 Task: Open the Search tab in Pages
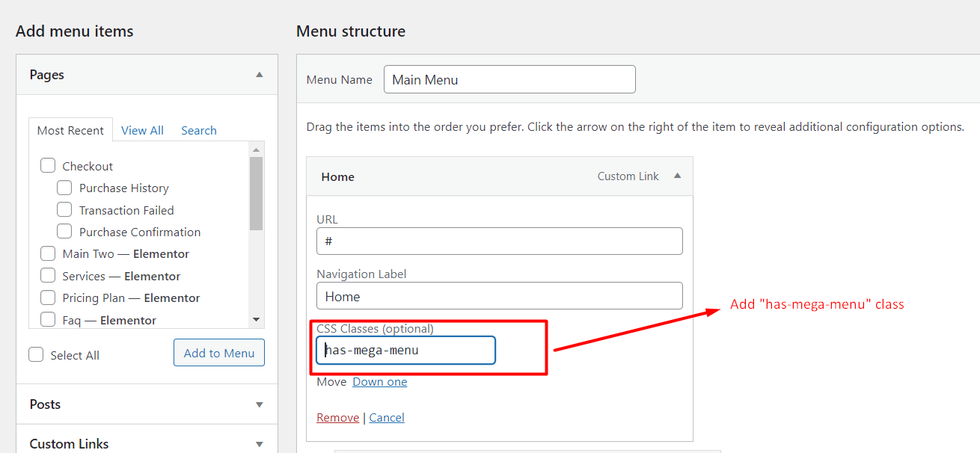(x=198, y=130)
